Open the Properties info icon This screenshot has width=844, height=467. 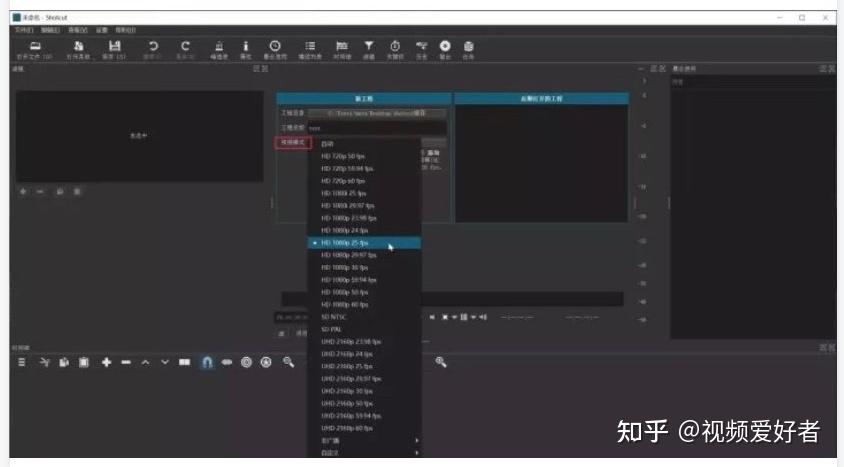245,46
